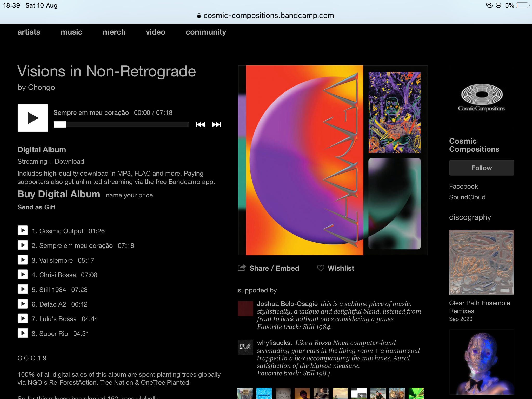Open Joshua Belo-Osagie supporter profile

tap(287, 304)
